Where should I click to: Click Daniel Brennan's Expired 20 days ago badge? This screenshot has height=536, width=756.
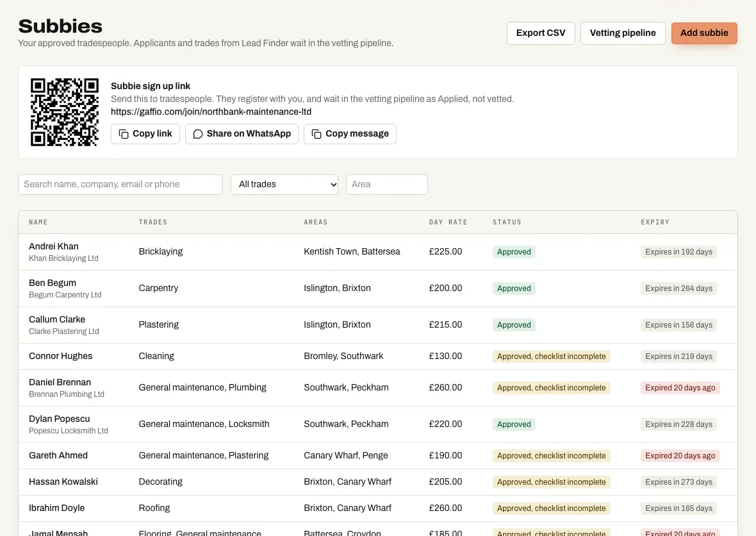680,388
